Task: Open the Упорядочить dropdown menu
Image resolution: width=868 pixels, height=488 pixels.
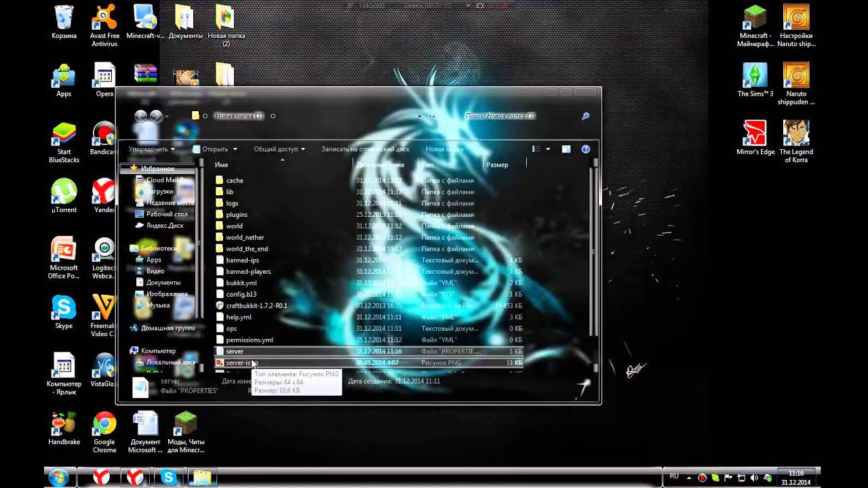Action: click(x=151, y=149)
